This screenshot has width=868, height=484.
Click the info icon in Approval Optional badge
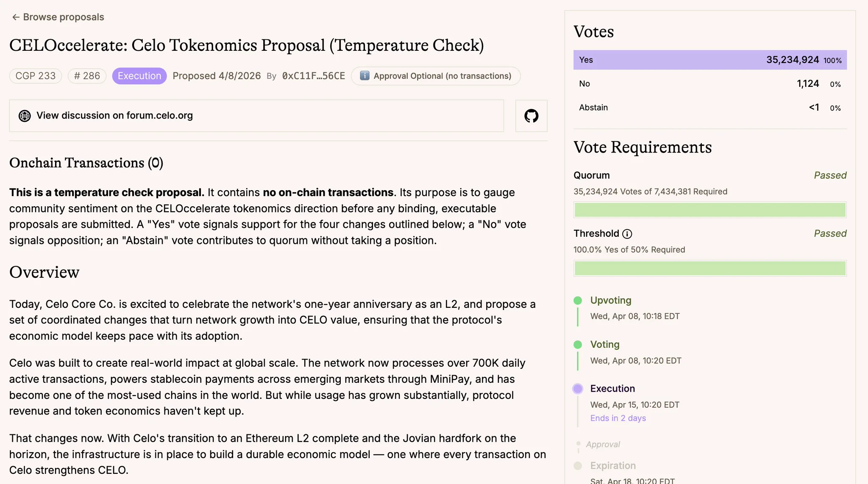point(364,76)
